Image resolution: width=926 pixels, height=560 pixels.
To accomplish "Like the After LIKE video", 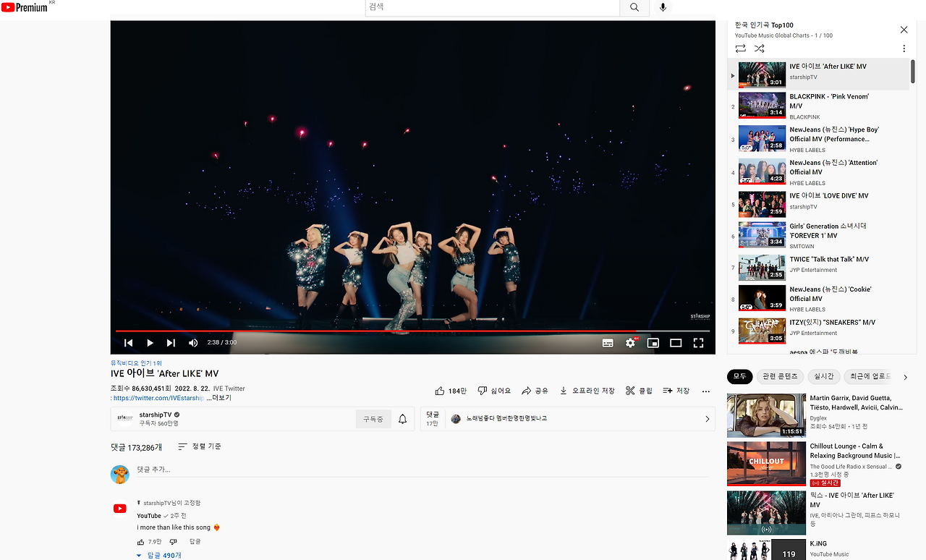I will pos(451,391).
